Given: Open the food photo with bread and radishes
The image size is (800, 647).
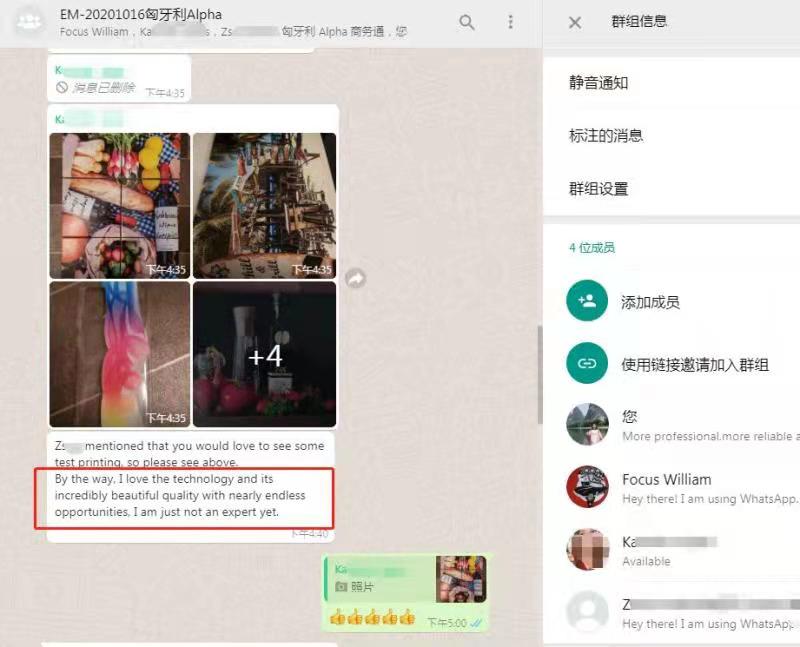Looking at the screenshot, I should point(119,205).
